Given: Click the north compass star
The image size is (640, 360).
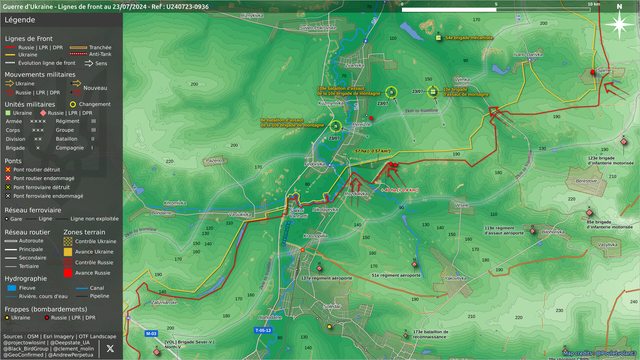Looking at the screenshot, I should click(619, 24).
